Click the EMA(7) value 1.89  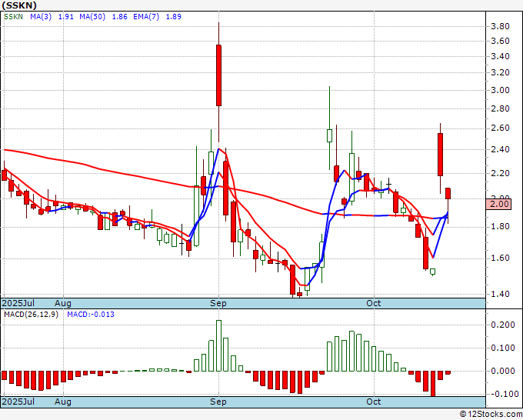[174, 17]
